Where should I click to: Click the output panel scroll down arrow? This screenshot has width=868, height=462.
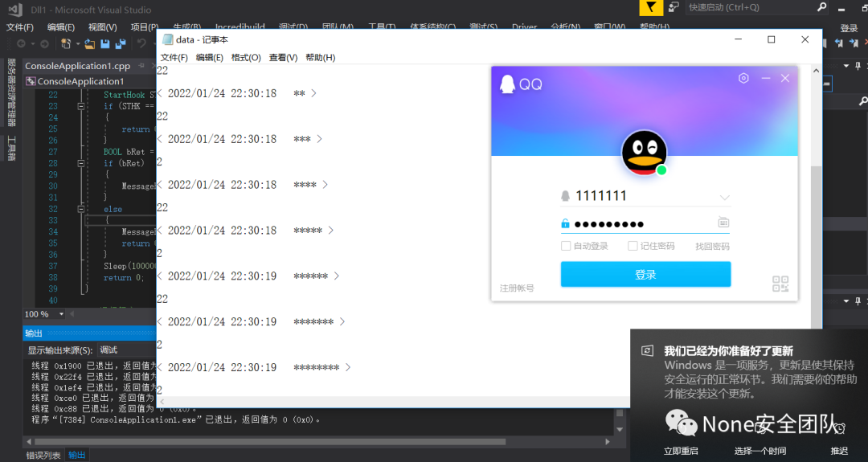point(620,429)
